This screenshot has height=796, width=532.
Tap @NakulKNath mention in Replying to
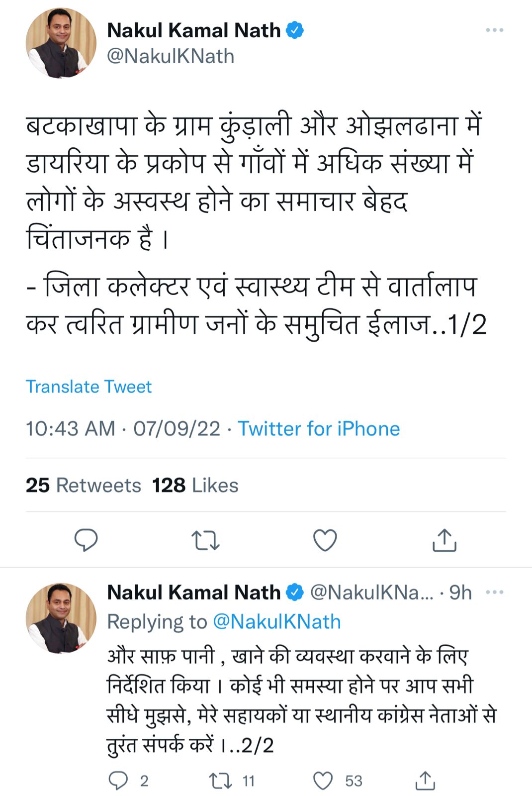(276, 622)
